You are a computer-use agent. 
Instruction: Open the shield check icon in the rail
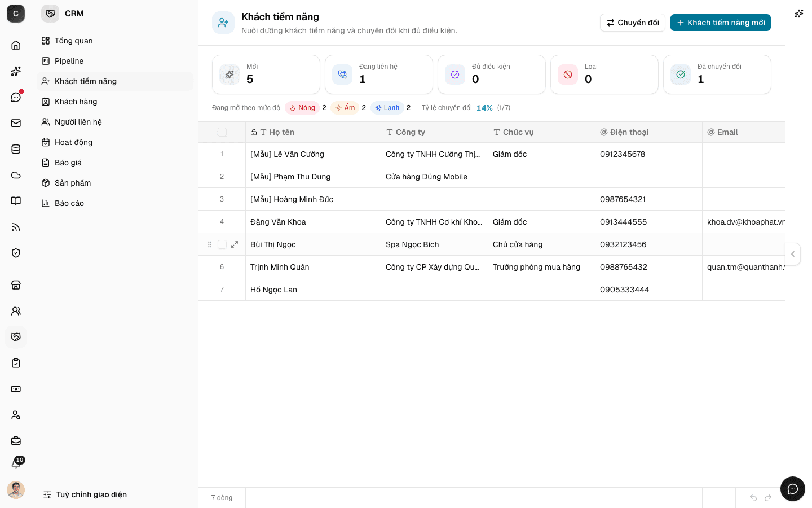pyautogui.click(x=16, y=253)
